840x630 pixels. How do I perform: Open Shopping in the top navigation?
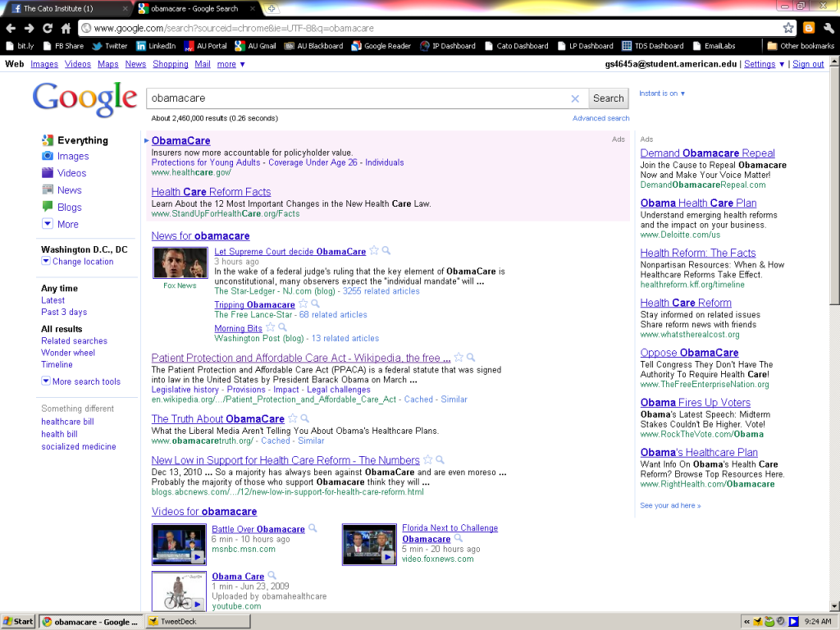171,64
